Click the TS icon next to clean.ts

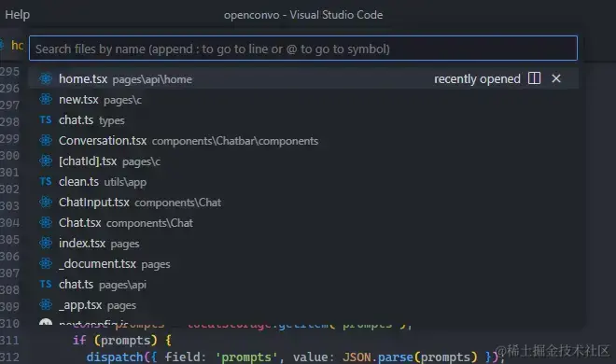click(46, 181)
